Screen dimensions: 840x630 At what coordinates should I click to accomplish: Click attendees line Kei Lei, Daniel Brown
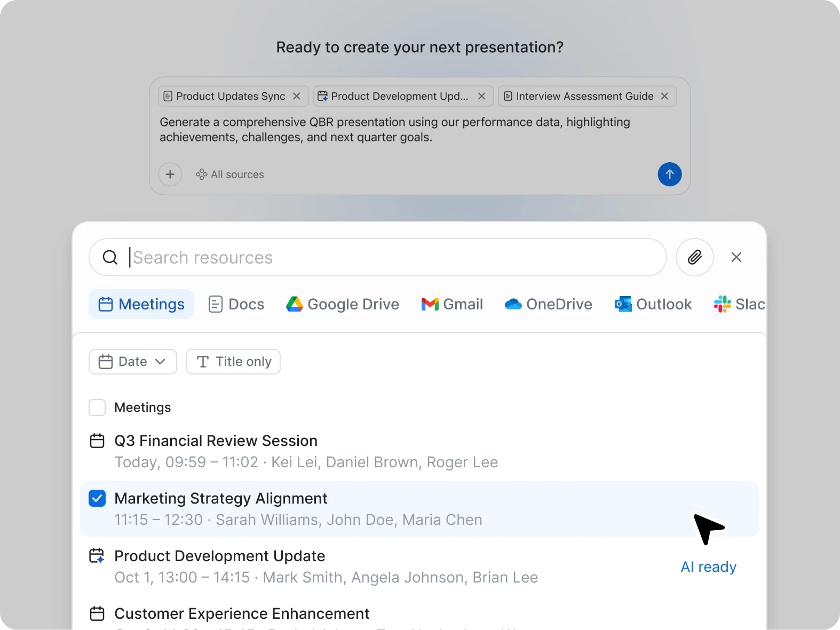pos(385,462)
